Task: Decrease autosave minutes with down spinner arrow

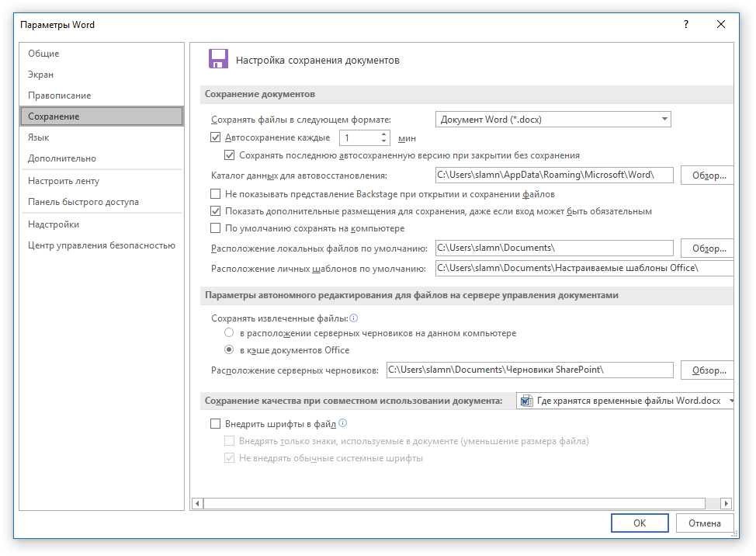Action: click(x=384, y=142)
